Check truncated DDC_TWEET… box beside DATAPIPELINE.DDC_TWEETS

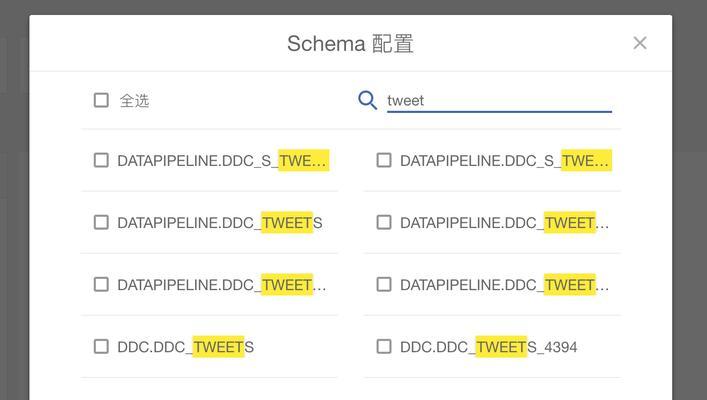click(x=384, y=222)
